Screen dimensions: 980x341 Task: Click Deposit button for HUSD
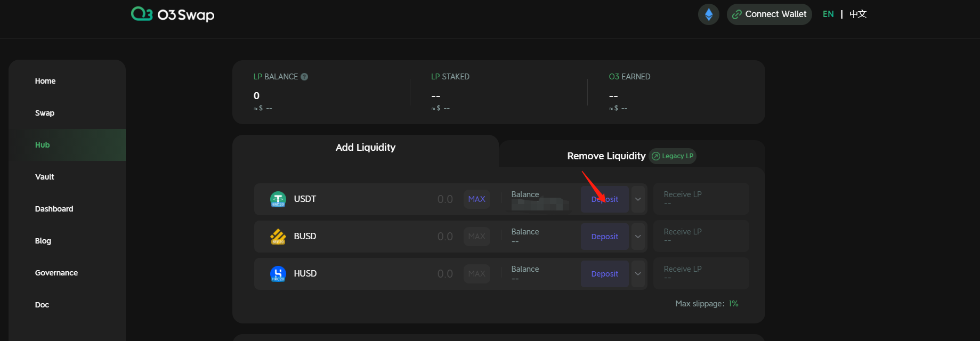coord(605,274)
